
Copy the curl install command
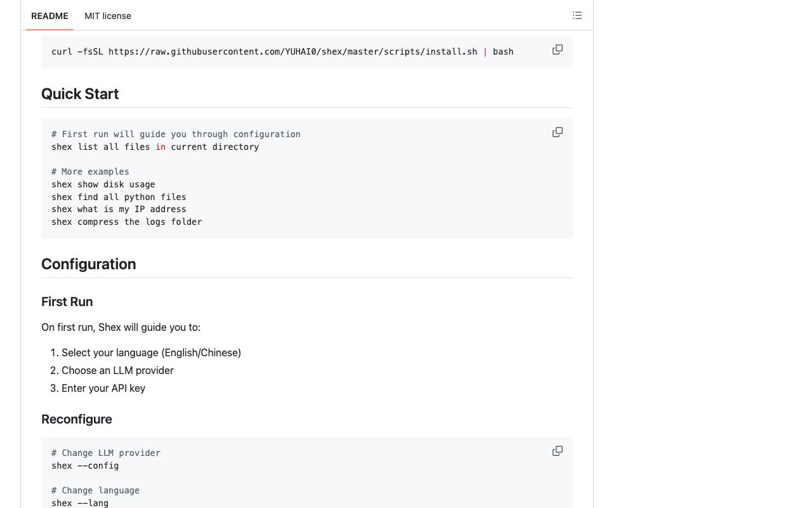[x=558, y=50]
